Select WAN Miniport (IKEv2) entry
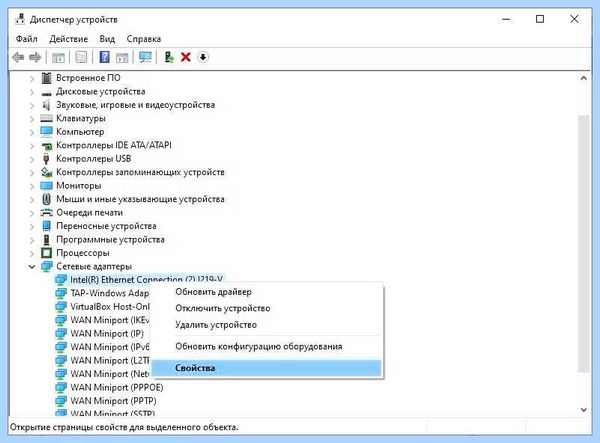Image resolution: width=600 pixels, height=443 pixels. [x=110, y=320]
